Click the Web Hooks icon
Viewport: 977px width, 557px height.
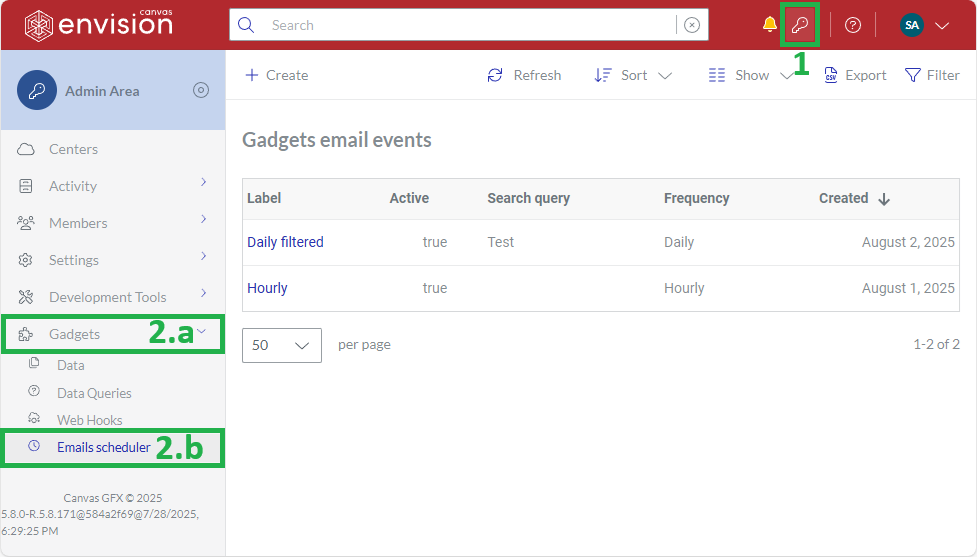coord(34,418)
